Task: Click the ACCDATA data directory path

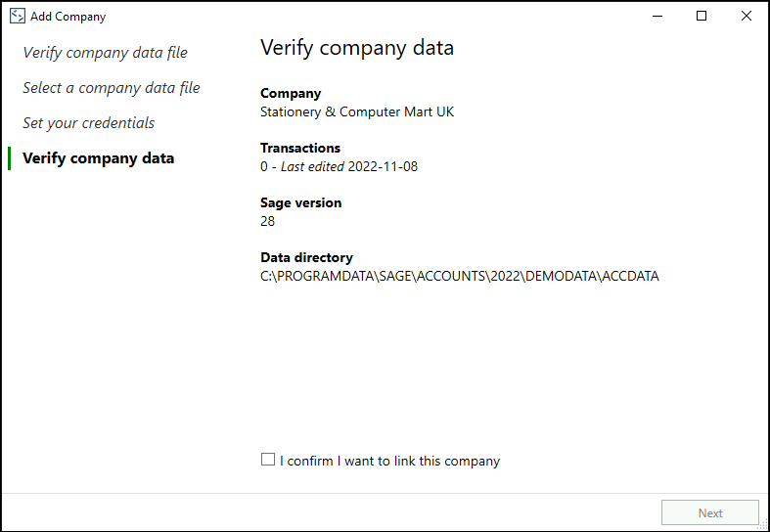Action: (x=459, y=276)
